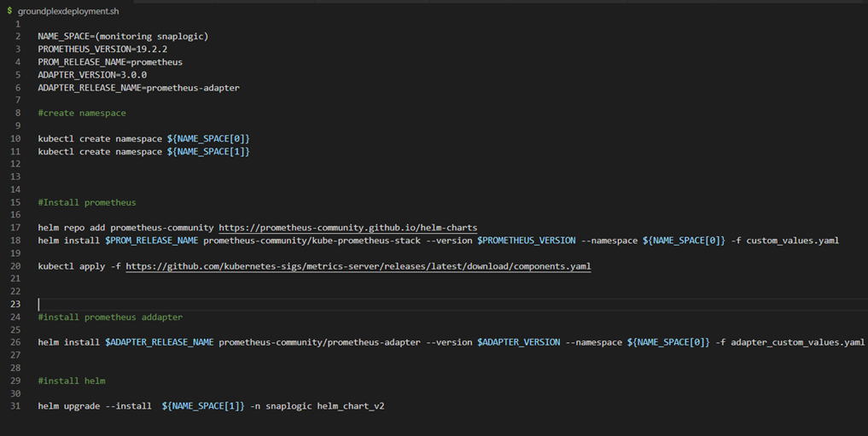The height and width of the screenshot is (436, 868).
Task: Click the $PROMETHEUS_VERSION variable on line 18
Action: click(527, 240)
